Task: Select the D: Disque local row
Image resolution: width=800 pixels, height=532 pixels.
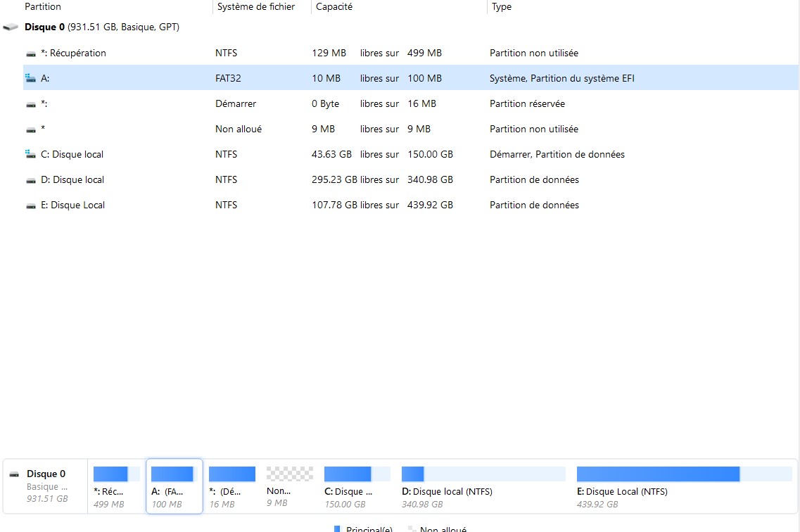Action: pos(411,179)
